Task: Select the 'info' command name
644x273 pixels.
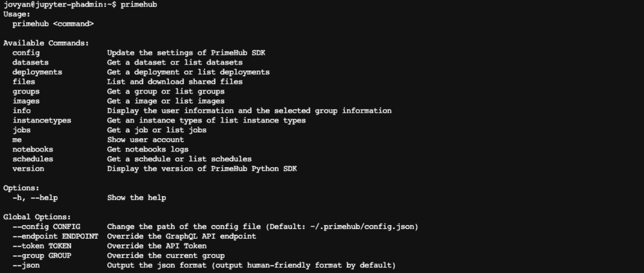Action: click(22, 111)
